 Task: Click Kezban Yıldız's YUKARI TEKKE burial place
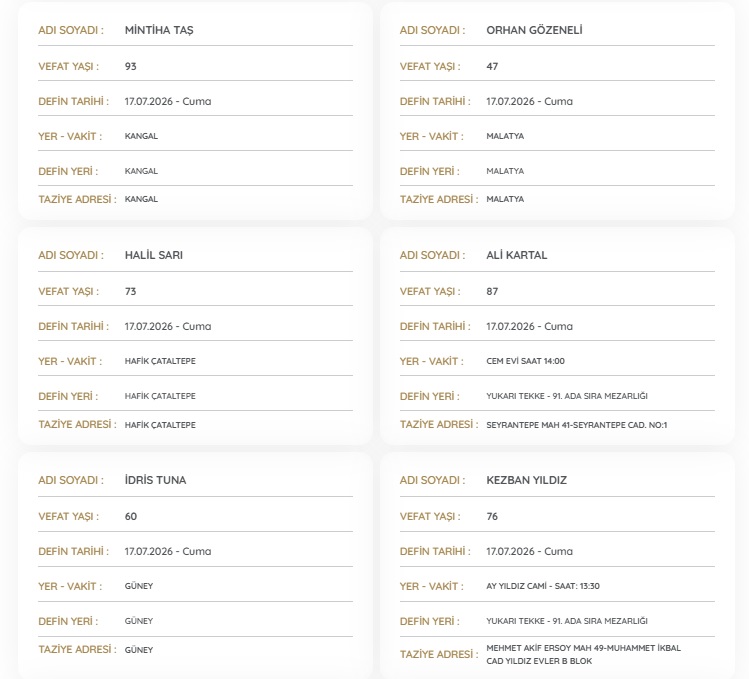tap(567, 621)
